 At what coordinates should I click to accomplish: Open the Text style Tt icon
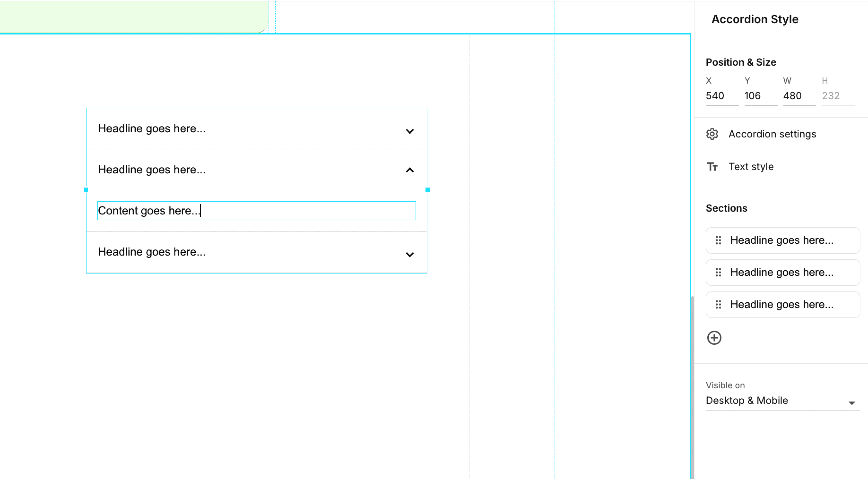[712, 167]
